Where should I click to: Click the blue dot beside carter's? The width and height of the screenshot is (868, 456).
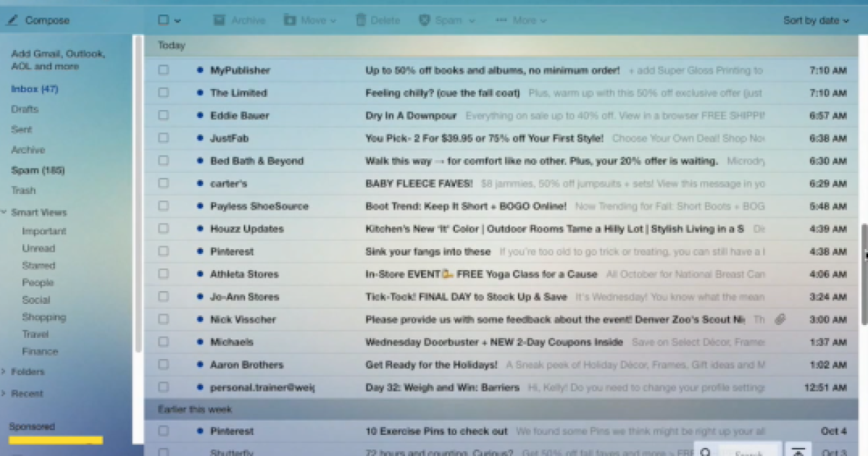pos(199,183)
